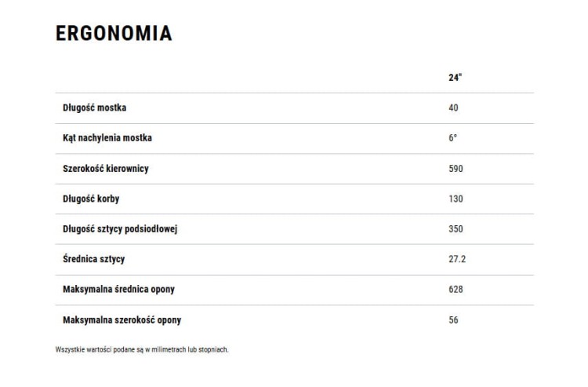588x387 pixels.
Task: Select the seatpost diameter value 27.2
Action: (457, 259)
